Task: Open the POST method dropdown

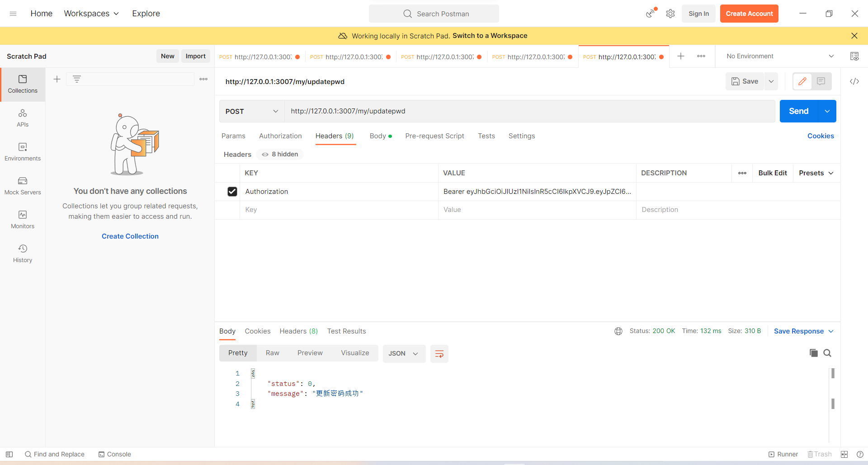Action: [252, 111]
